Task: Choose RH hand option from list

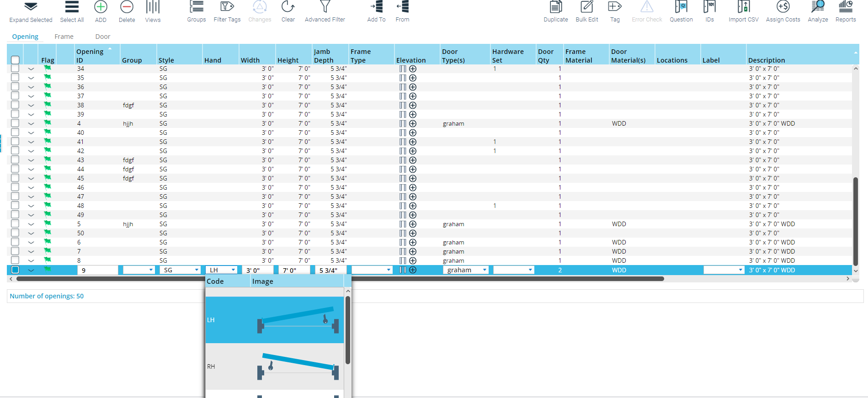Action: tap(274, 366)
